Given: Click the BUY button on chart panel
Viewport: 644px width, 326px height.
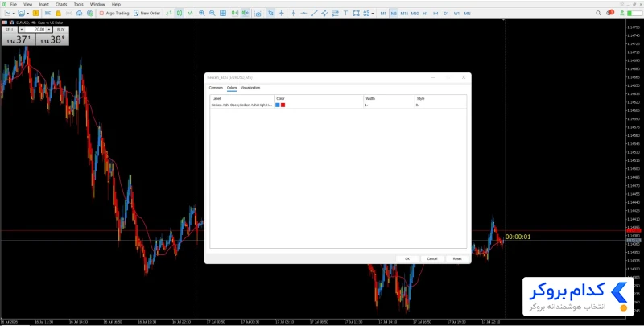Looking at the screenshot, I should coord(61,30).
